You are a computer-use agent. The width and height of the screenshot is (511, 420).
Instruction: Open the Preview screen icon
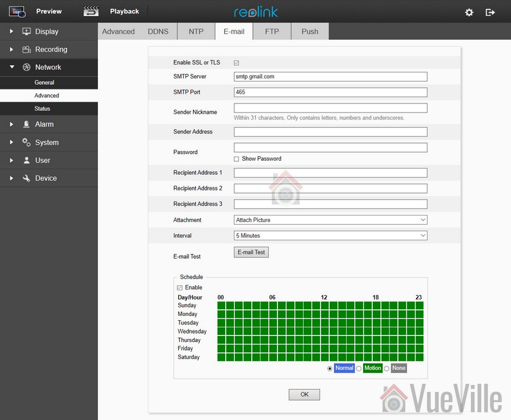coord(16,10)
